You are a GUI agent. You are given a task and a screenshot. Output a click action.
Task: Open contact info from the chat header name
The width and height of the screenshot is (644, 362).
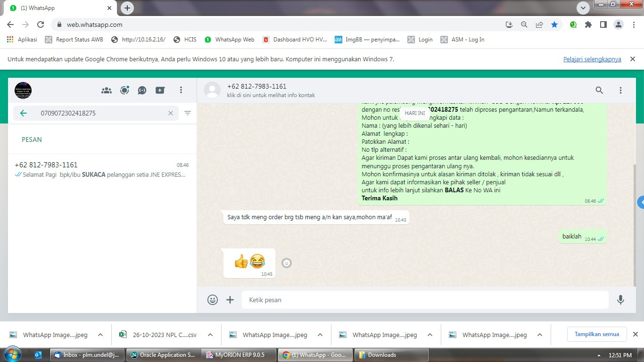(x=256, y=86)
